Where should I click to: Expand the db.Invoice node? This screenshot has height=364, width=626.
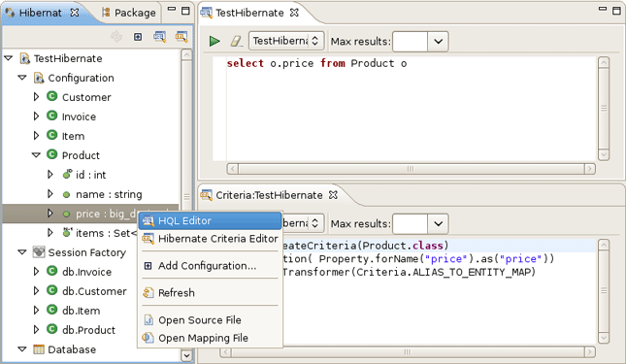[x=36, y=272]
